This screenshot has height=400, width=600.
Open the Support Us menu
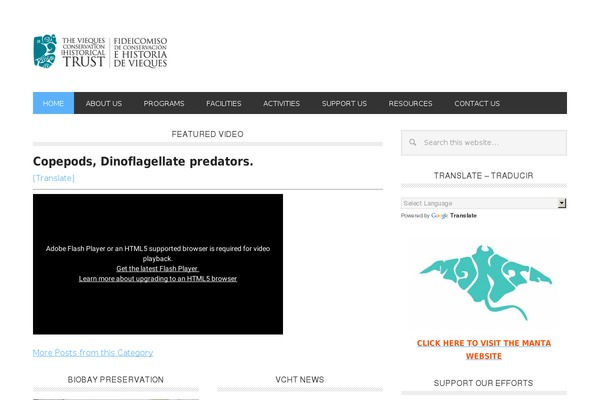[x=344, y=103]
